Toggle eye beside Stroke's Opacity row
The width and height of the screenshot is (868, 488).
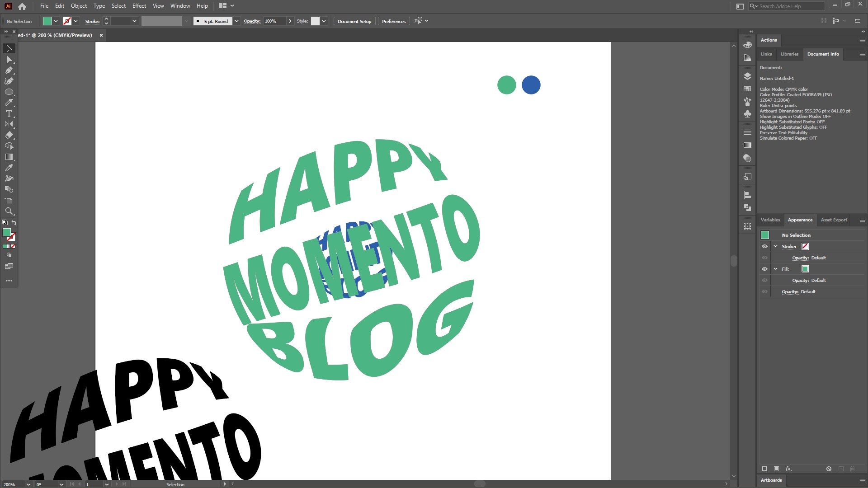pyautogui.click(x=764, y=258)
